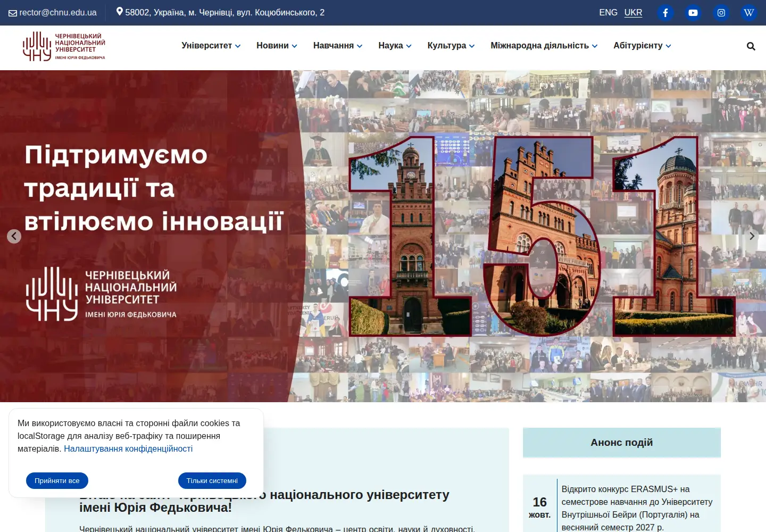Select the UKR language link
766x532 pixels.
point(633,12)
